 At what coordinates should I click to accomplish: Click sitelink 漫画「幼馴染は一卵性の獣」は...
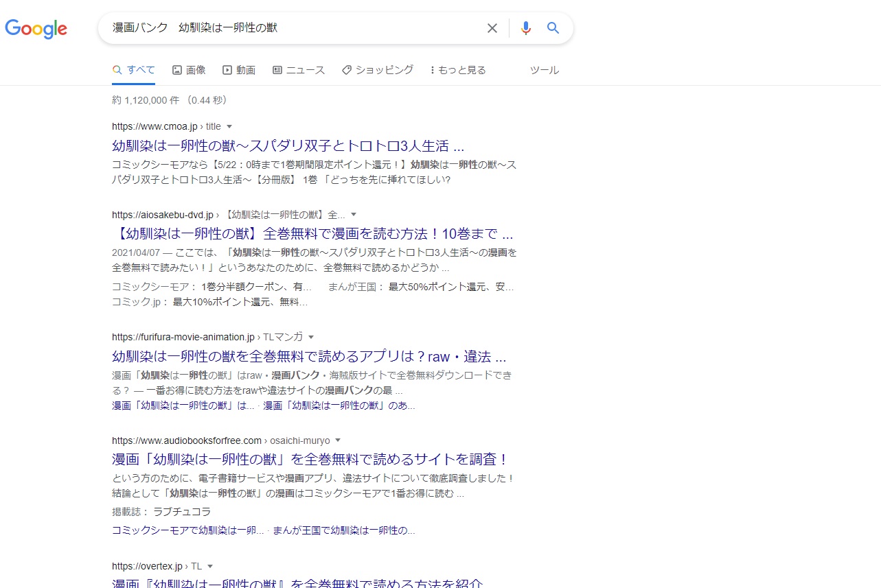click(x=183, y=405)
